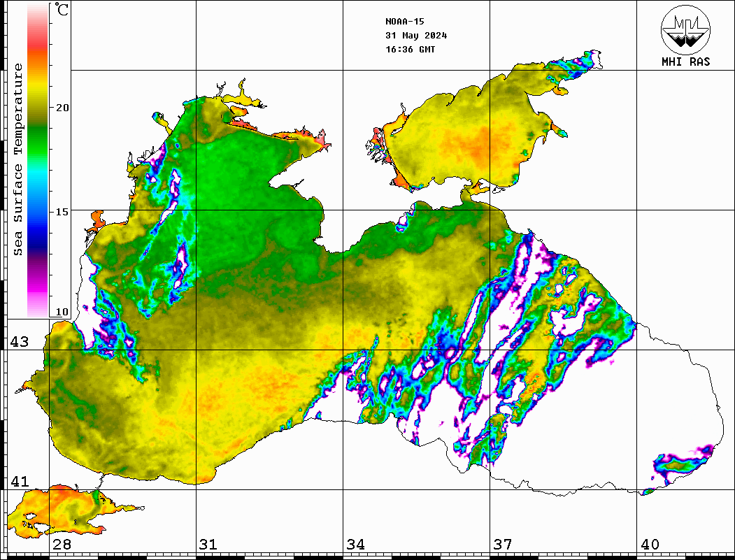Click the MHI RAS logo emblem
This screenshot has height=560, width=735.
coord(685,29)
